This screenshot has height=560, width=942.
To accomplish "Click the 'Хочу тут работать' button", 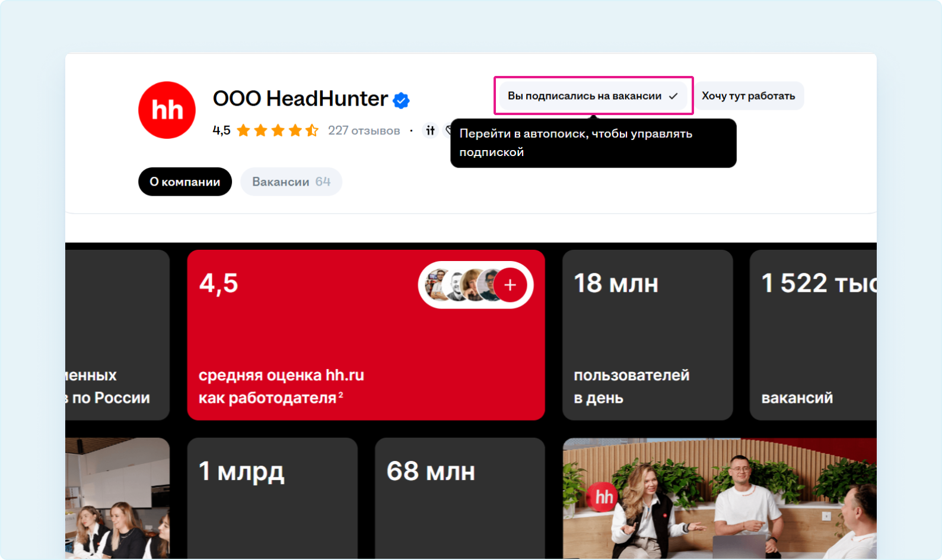I will pyautogui.click(x=748, y=96).
